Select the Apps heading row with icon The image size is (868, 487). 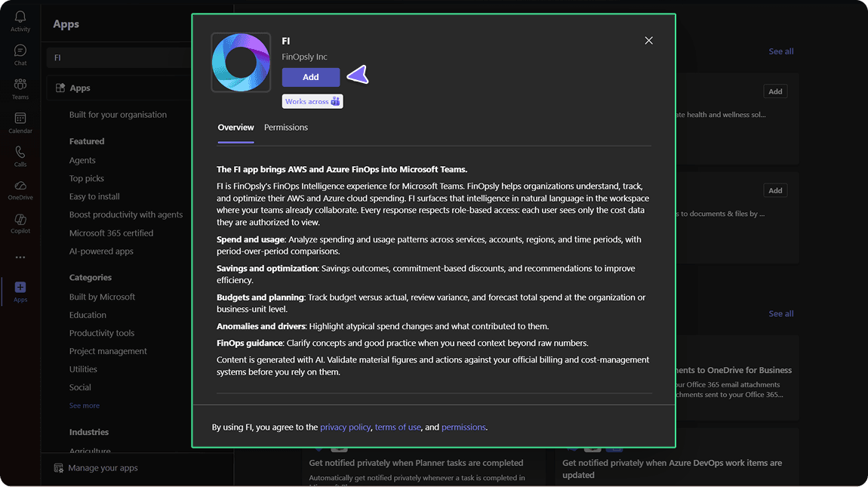[x=119, y=88]
